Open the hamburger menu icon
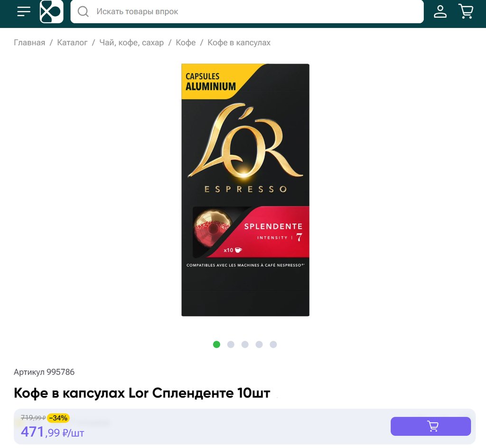Image resolution: width=486 pixels, height=448 pixels. [x=24, y=11]
